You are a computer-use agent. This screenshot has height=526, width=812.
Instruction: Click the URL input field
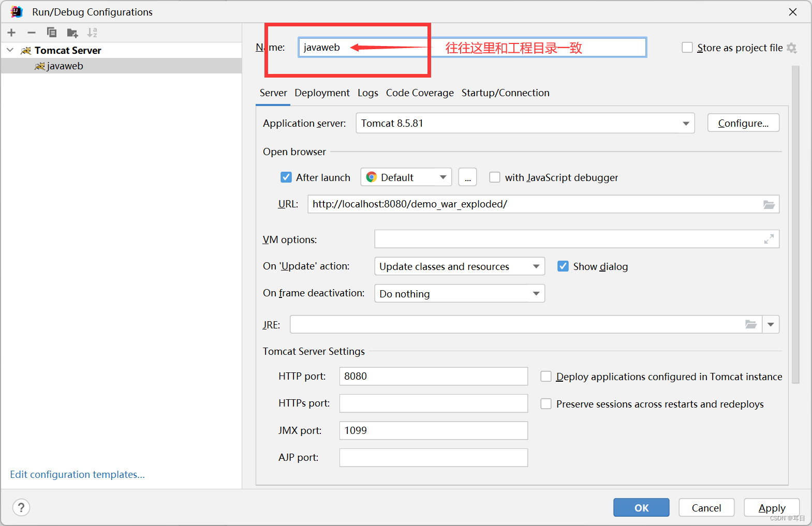click(543, 204)
